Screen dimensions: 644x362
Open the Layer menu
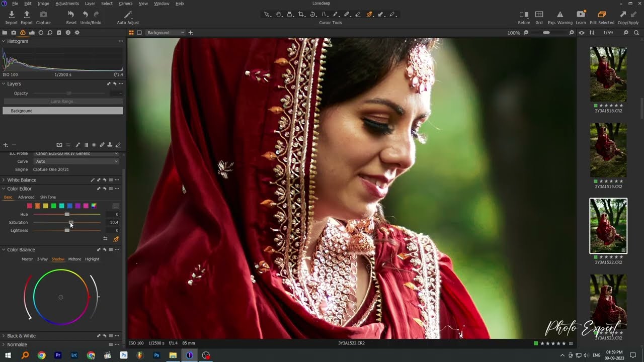[90, 4]
